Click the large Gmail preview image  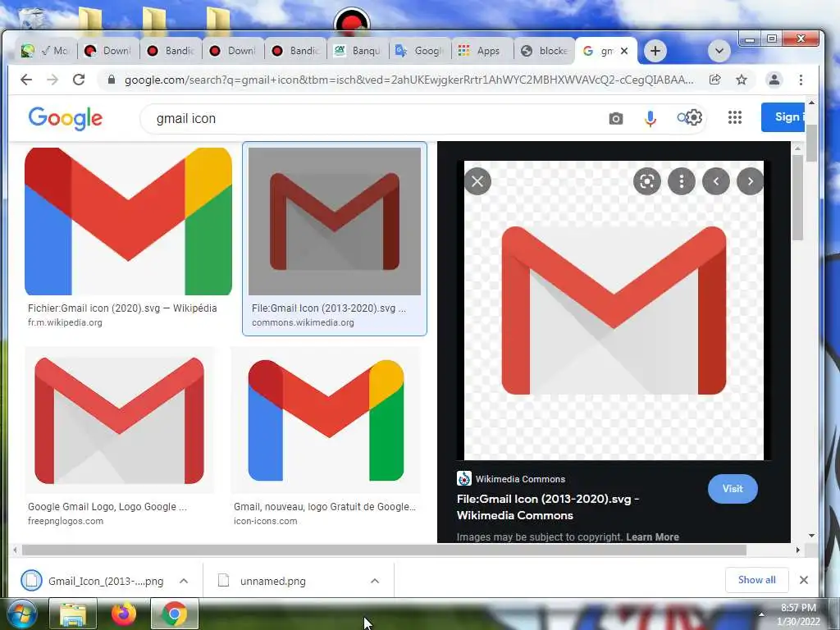click(x=614, y=311)
